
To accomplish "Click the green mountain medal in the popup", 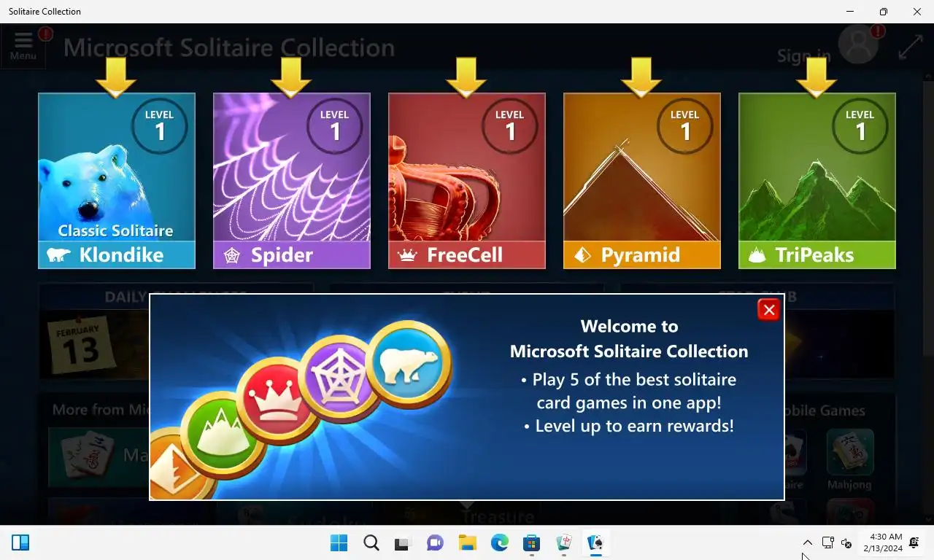I will [x=224, y=435].
